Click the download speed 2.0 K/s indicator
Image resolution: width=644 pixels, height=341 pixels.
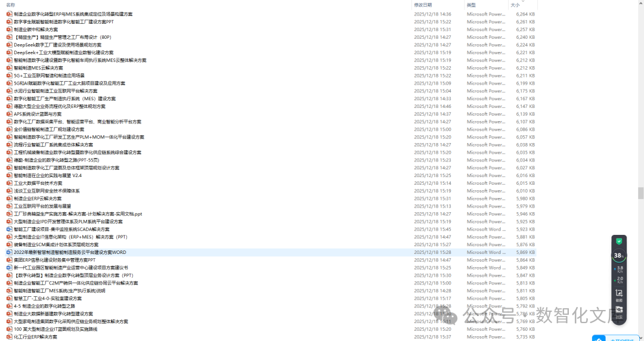619,280
